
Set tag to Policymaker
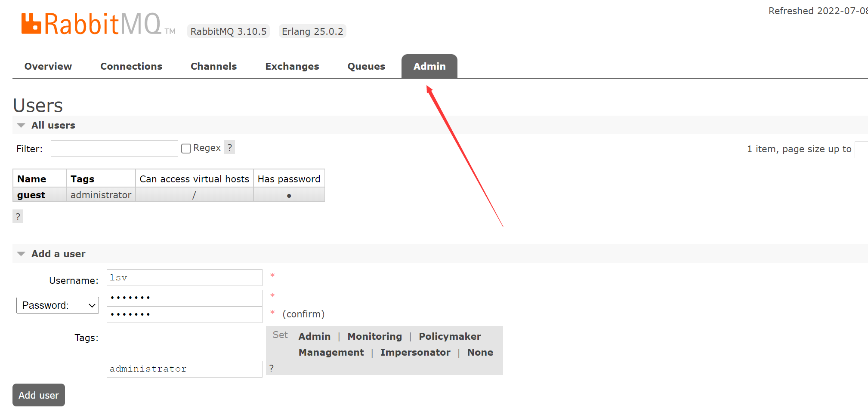(x=450, y=336)
